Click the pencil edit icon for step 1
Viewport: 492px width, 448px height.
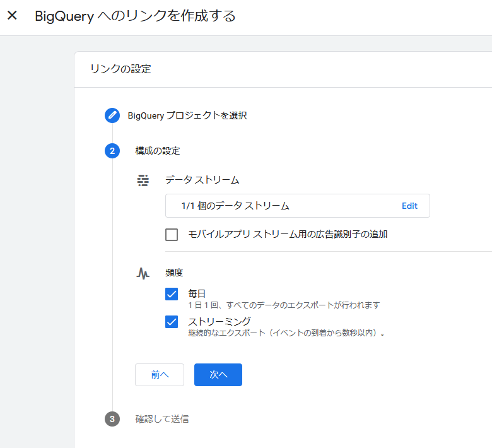pos(112,115)
